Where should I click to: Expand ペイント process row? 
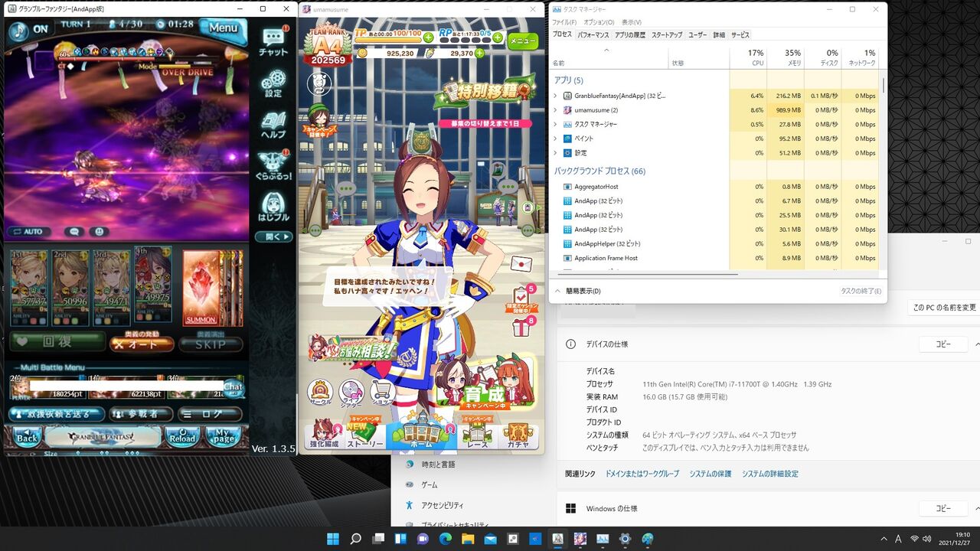tap(555, 139)
